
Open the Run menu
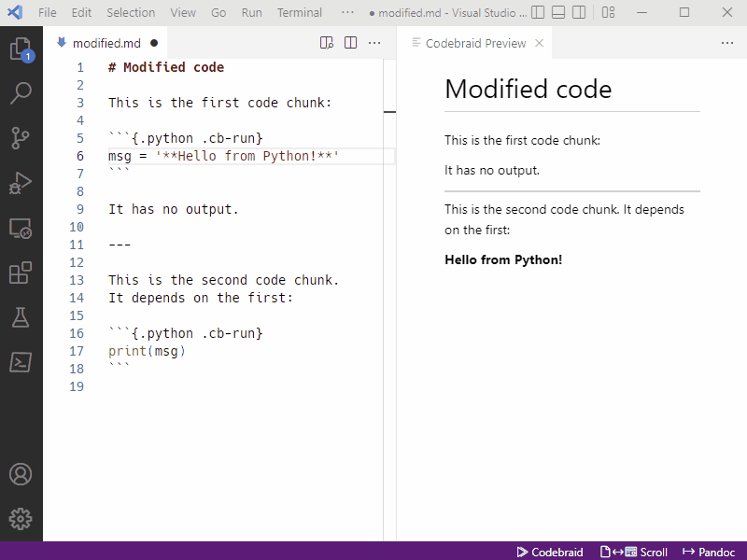(251, 12)
